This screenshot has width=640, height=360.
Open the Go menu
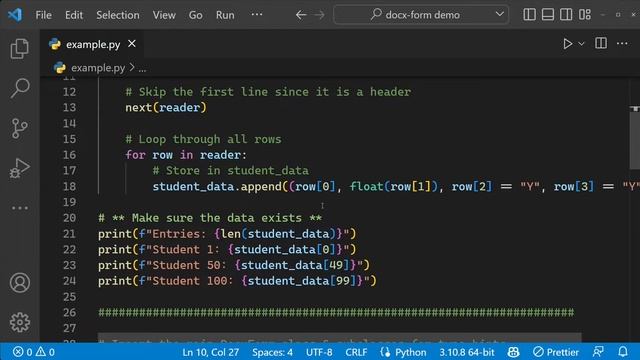[x=196, y=15]
